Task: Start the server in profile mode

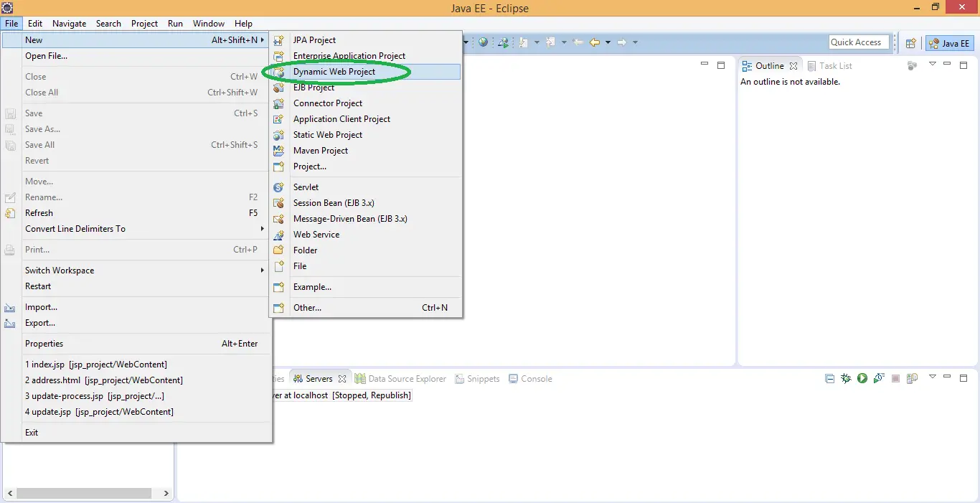Action: tap(879, 378)
